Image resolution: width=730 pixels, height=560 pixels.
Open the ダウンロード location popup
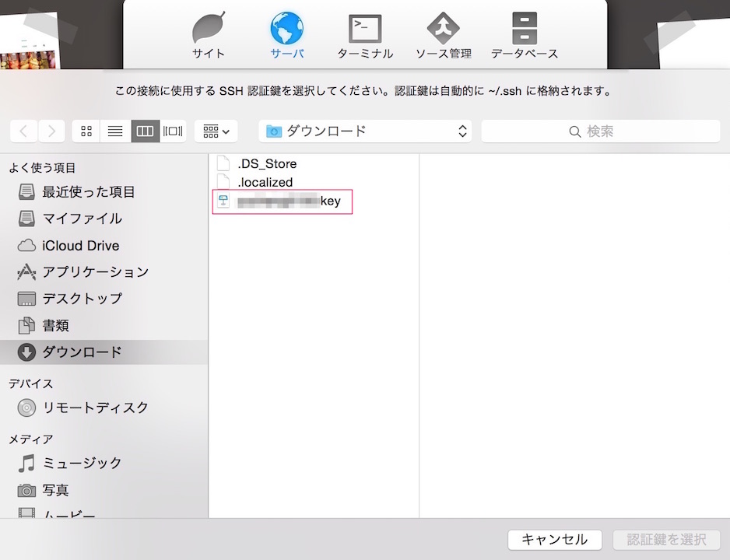coord(365,131)
